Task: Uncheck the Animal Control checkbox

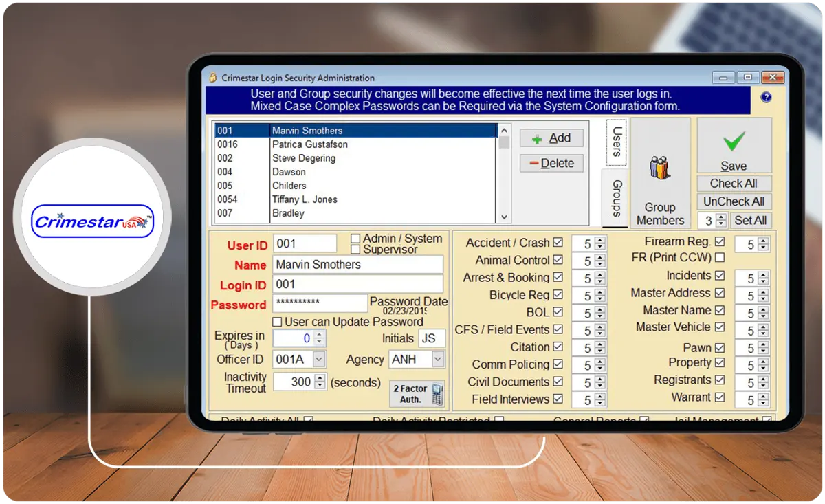Action: click(558, 260)
